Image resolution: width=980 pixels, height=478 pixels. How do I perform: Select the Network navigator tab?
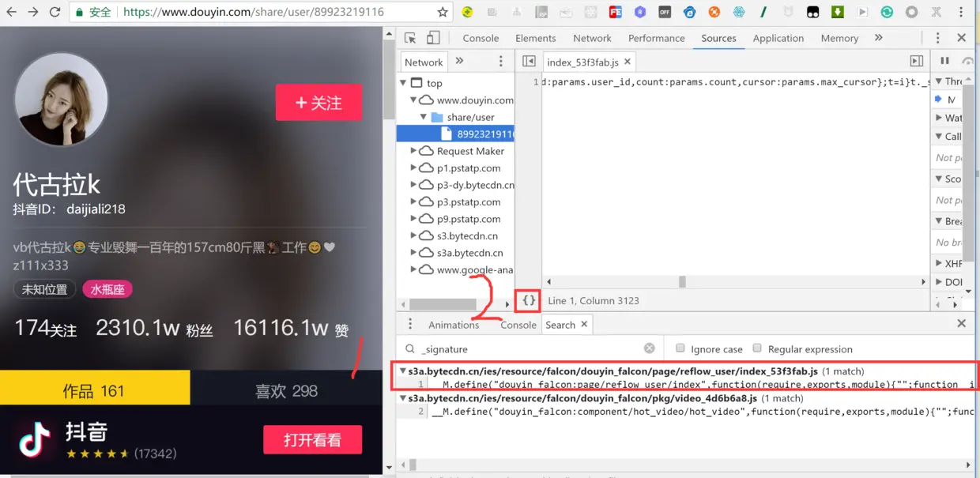pyautogui.click(x=424, y=62)
